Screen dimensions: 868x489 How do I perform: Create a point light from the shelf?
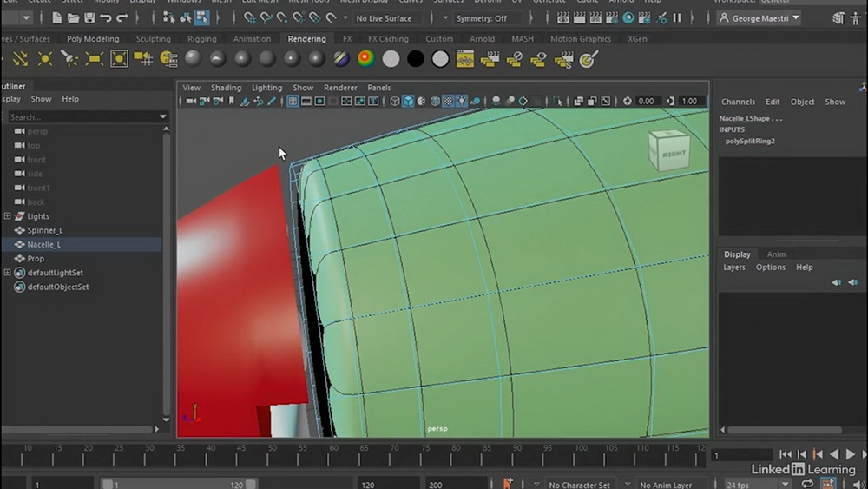(45, 59)
